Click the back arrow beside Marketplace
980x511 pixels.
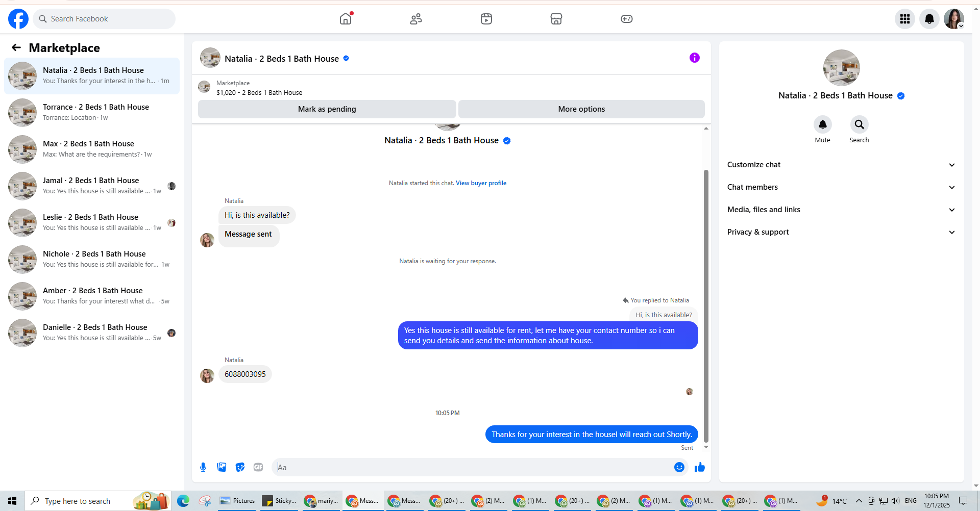click(x=16, y=47)
